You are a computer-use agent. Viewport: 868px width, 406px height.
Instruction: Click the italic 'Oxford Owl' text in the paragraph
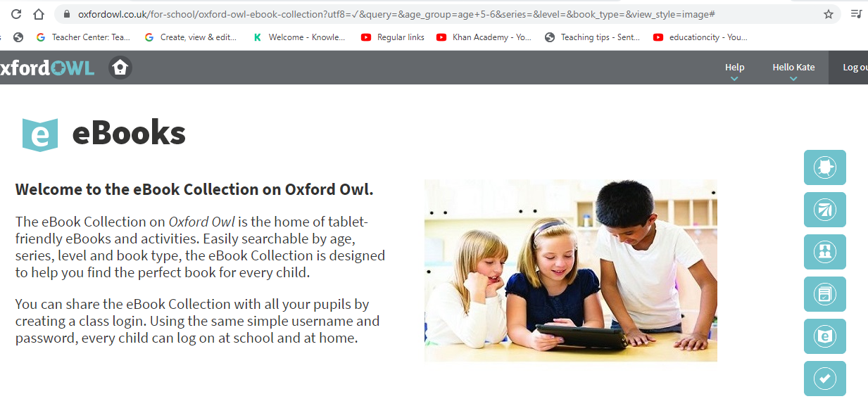pyautogui.click(x=201, y=222)
